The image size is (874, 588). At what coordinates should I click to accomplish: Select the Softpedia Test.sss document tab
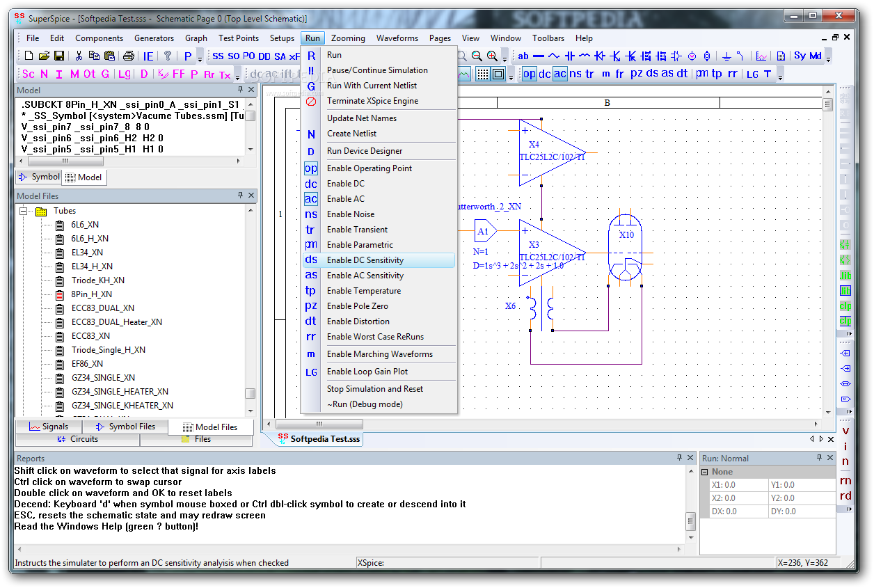click(319, 439)
